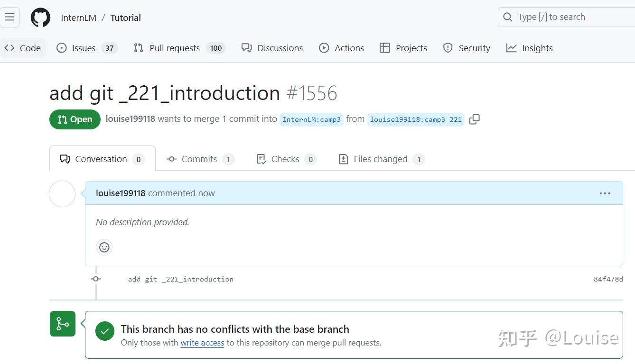
Task: Open the Actions tab
Action: click(x=342, y=48)
